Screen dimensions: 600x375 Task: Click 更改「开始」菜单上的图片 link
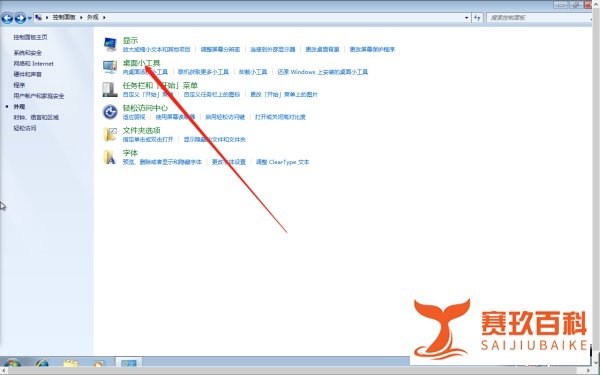click(284, 95)
